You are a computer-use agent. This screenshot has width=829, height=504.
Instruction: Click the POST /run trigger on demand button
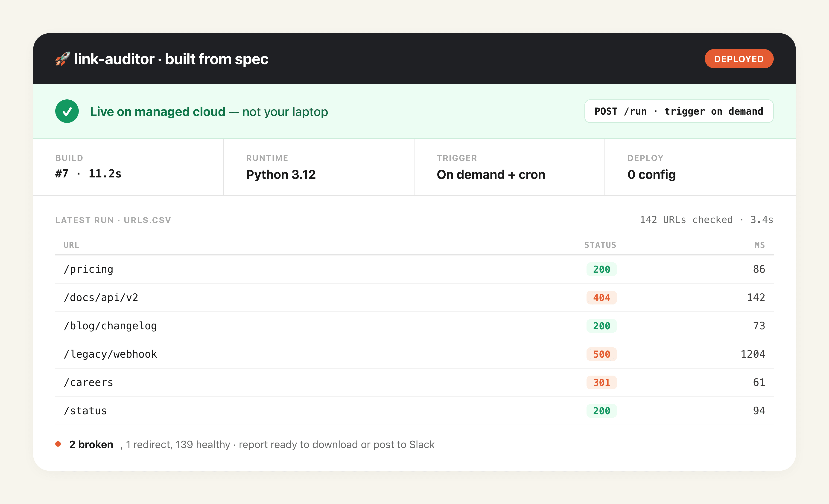point(679,111)
